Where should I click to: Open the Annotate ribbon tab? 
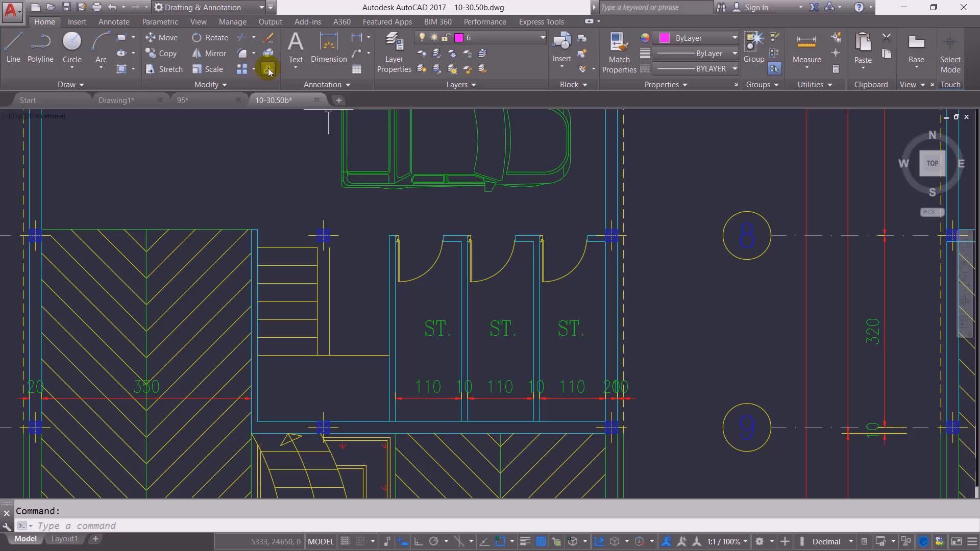pos(113,21)
